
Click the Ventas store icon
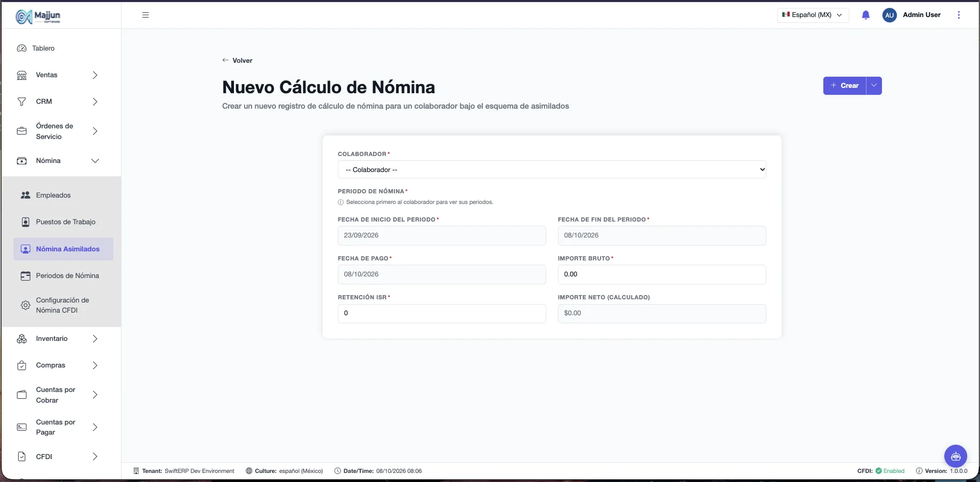[x=22, y=75]
